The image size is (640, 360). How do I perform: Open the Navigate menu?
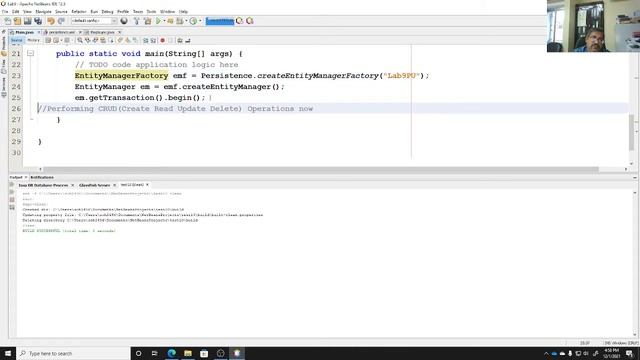[43, 11]
